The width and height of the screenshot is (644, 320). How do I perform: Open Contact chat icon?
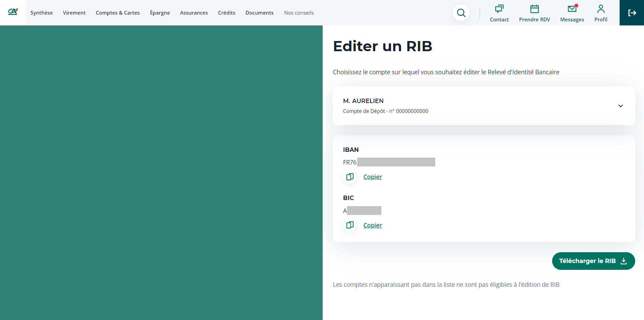[x=499, y=9]
